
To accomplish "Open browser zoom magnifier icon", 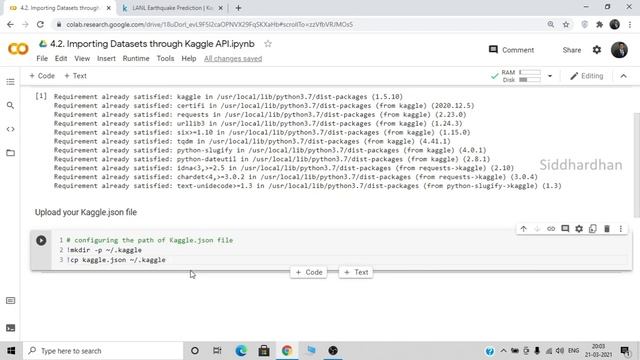I will (551, 24).
